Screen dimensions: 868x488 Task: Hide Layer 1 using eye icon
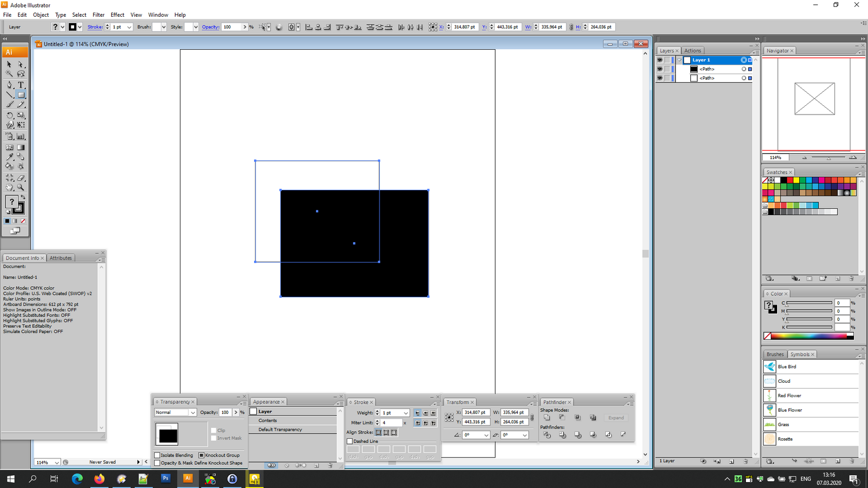(660, 60)
